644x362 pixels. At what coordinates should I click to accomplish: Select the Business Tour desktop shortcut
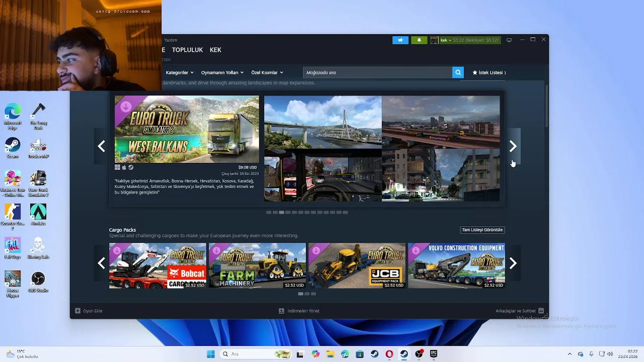[x=13, y=184]
